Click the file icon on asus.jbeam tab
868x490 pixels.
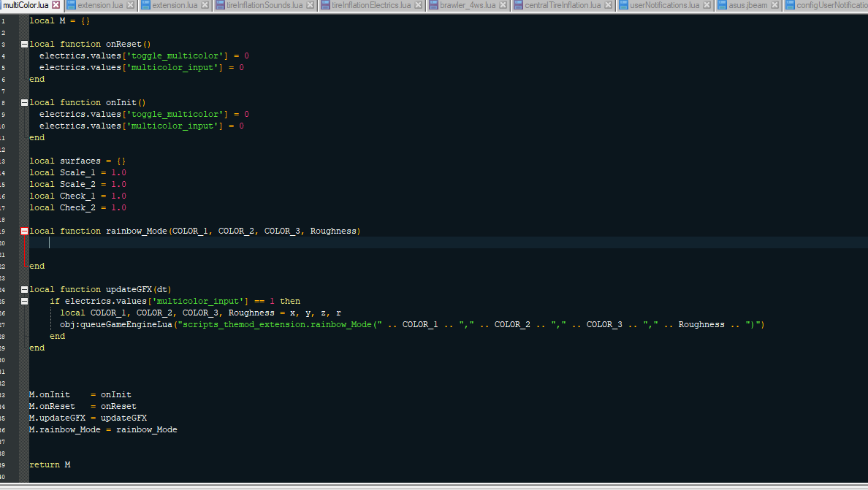click(x=722, y=5)
